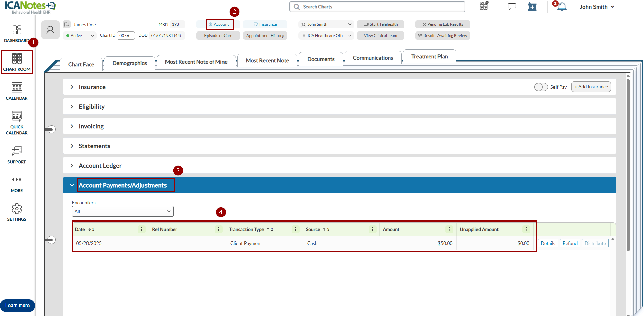Open Amount column options menu
The height and width of the screenshot is (316, 644).
coord(449,229)
